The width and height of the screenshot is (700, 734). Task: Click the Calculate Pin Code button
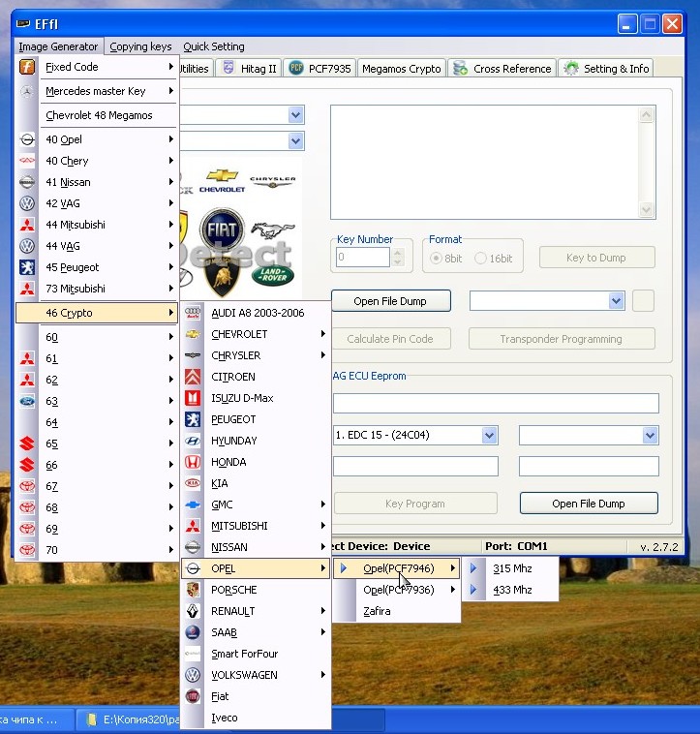390,339
